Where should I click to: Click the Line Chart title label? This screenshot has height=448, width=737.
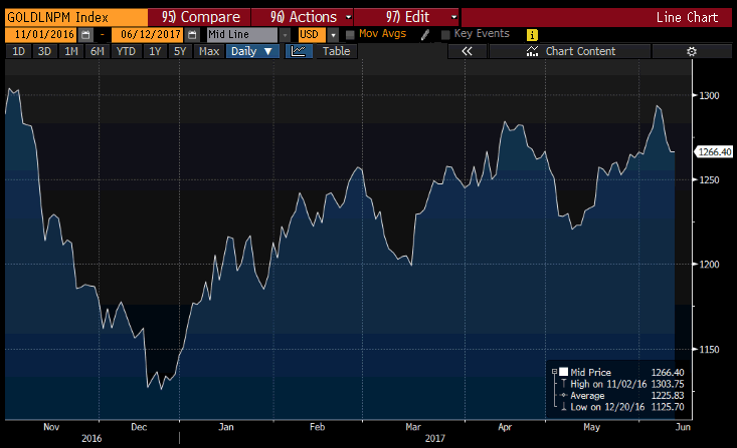[x=687, y=17]
